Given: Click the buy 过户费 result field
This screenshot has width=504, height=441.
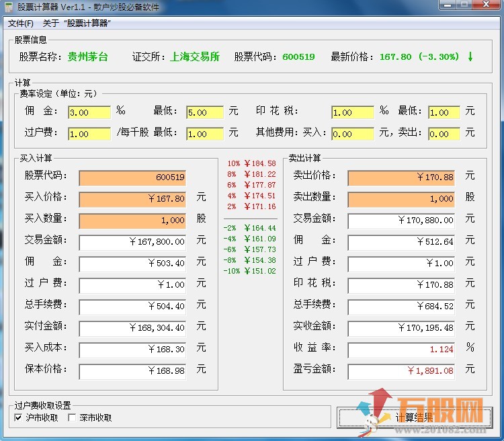Looking at the screenshot, I should 132,285.
